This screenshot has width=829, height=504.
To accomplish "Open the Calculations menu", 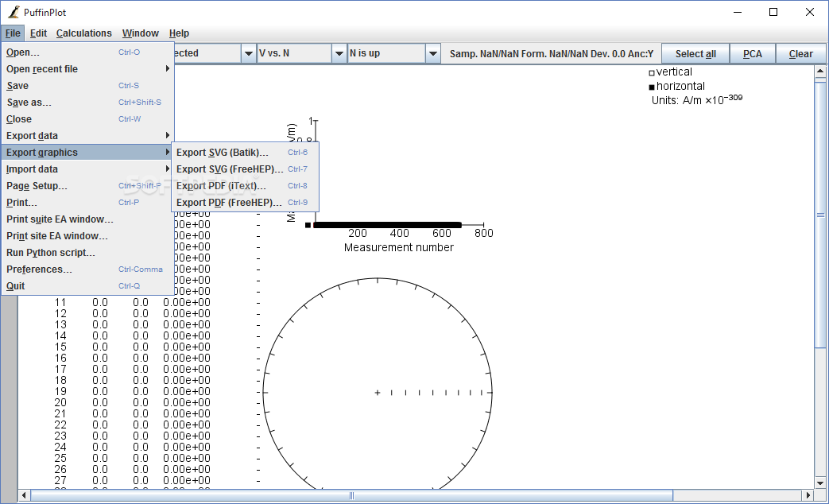I will point(84,33).
